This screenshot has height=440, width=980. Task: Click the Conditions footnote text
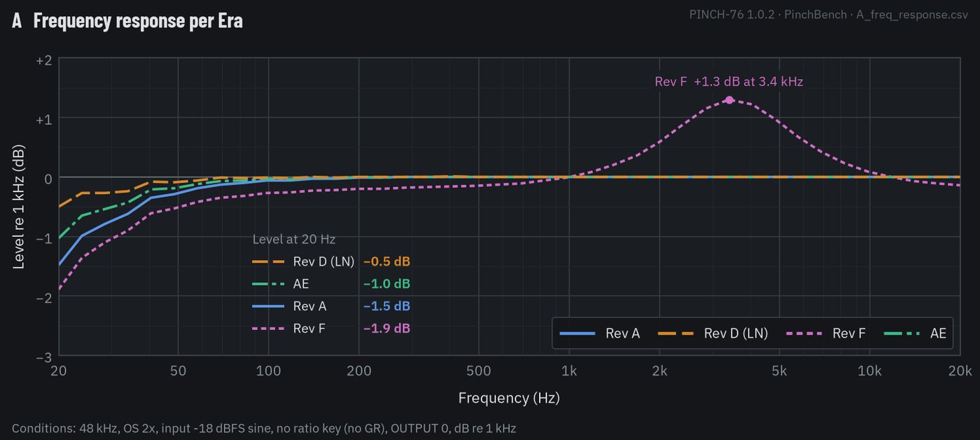(x=264, y=427)
